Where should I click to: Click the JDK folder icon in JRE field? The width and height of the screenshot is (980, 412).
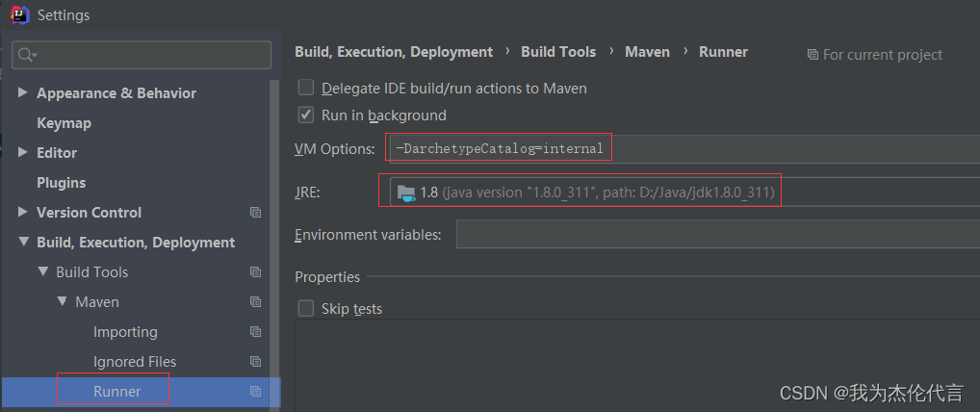tap(406, 193)
